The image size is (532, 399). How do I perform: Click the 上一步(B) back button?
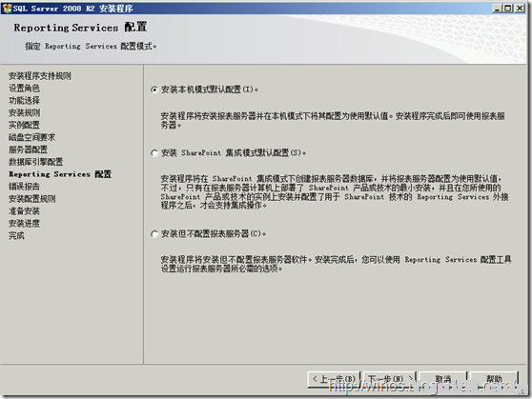click(334, 379)
